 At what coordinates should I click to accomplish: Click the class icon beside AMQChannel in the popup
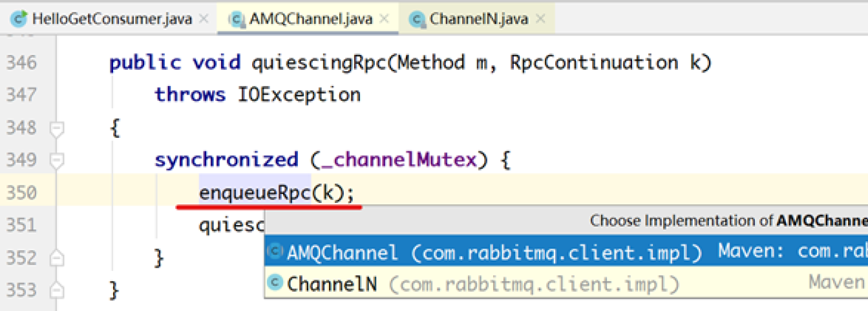pyautogui.click(x=275, y=252)
